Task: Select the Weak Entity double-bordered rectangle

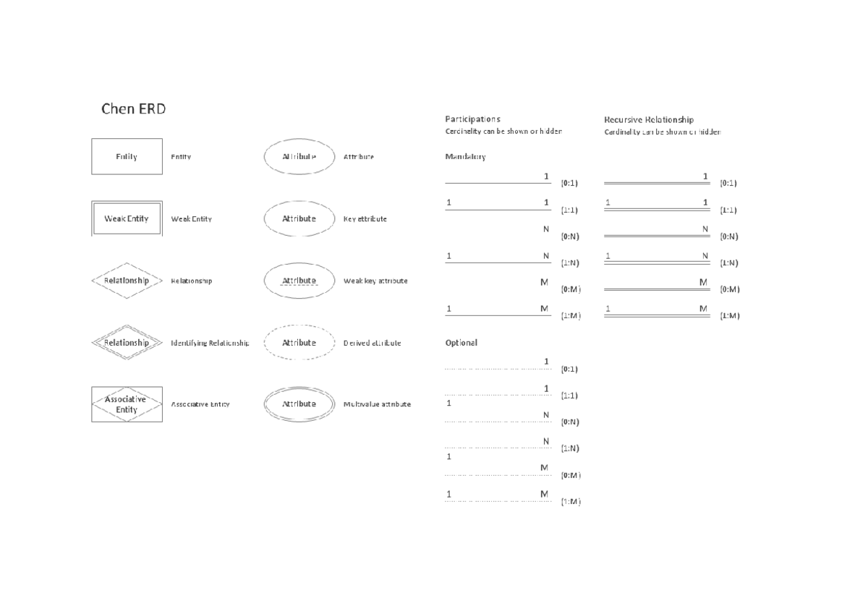Action: [127, 218]
